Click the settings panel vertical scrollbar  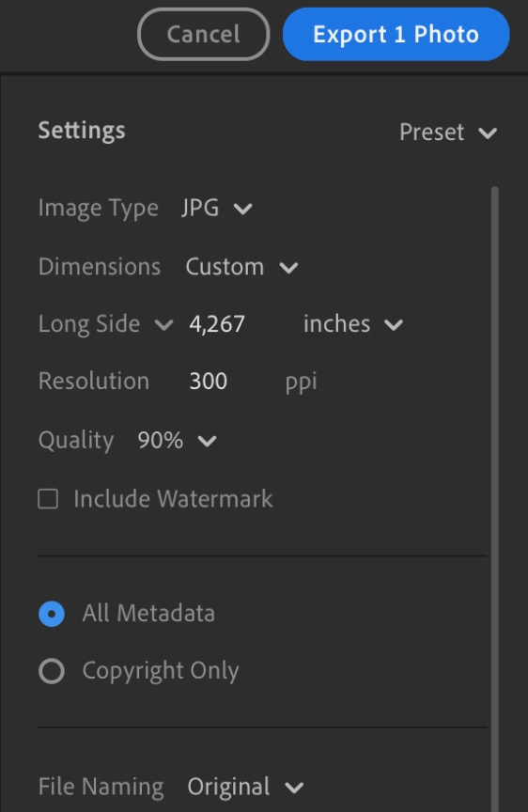[x=495, y=497]
